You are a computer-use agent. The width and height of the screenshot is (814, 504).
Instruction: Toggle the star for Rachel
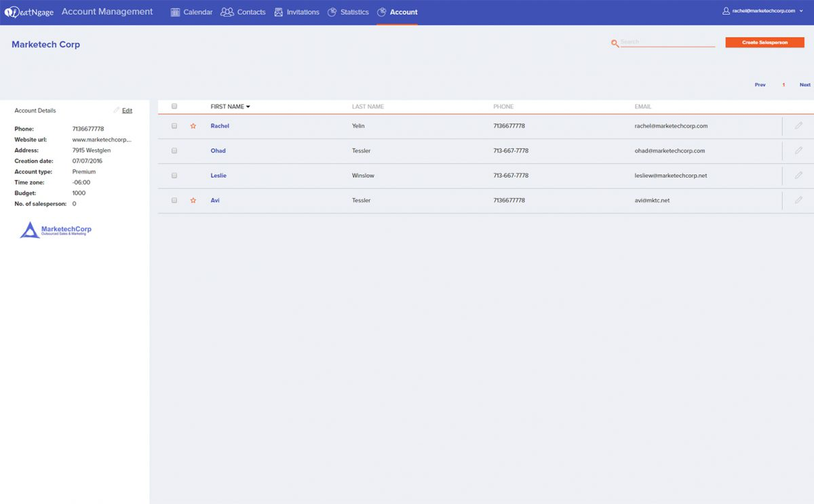(193, 126)
